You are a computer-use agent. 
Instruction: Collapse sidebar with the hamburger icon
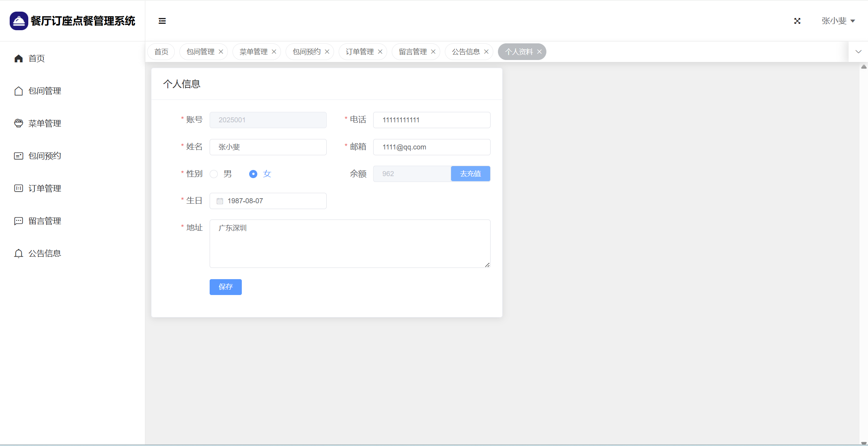click(x=162, y=21)
